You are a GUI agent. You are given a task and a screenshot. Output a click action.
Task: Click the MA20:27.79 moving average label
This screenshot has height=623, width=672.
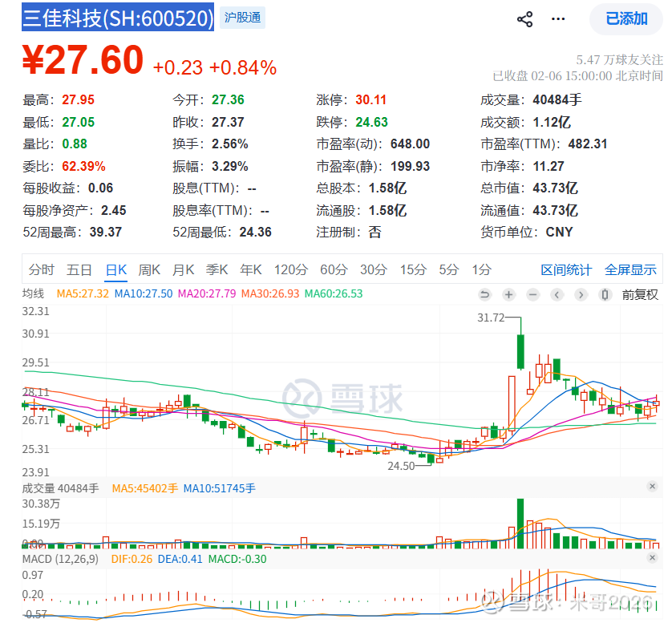[x=207, y=294]
